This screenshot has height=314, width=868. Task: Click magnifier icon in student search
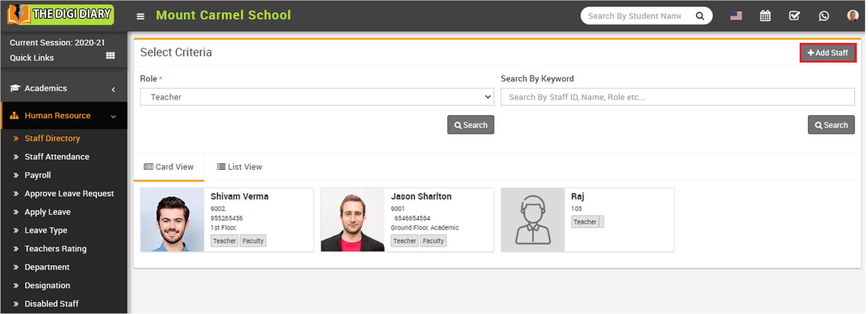pyautogui.click(x=700, y=16)
